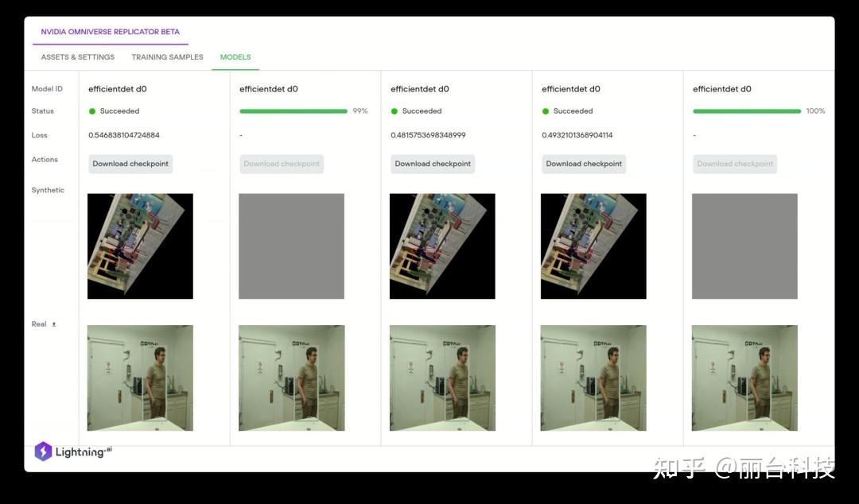Viewport: 859px width, 504px height.
Task: Open the TRAINING SAMPLES tab
Action: pos(167,56)
